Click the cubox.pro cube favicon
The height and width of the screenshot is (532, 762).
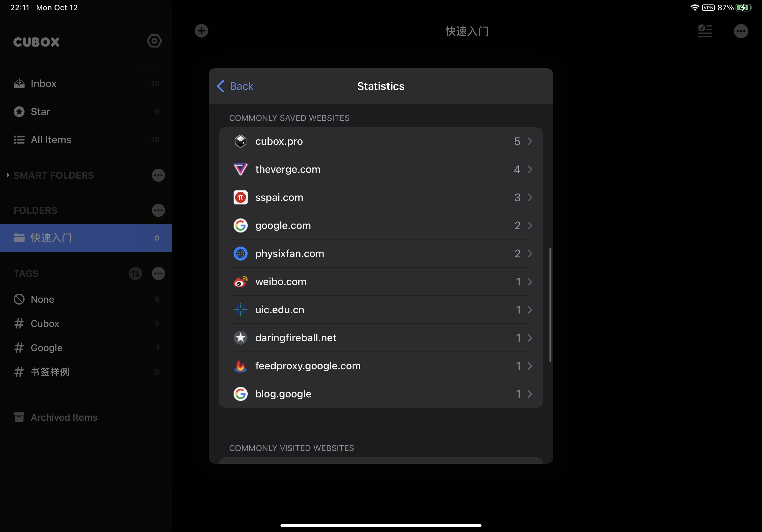click(241, 141)
